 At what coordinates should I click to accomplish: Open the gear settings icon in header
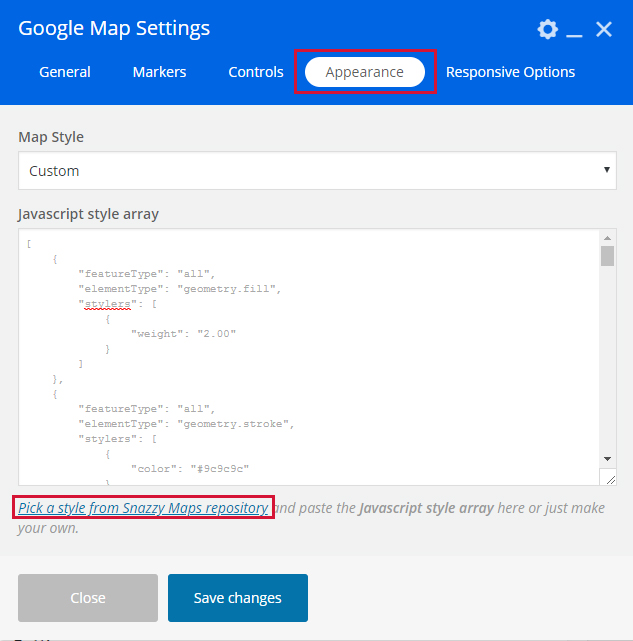[547, 29]
